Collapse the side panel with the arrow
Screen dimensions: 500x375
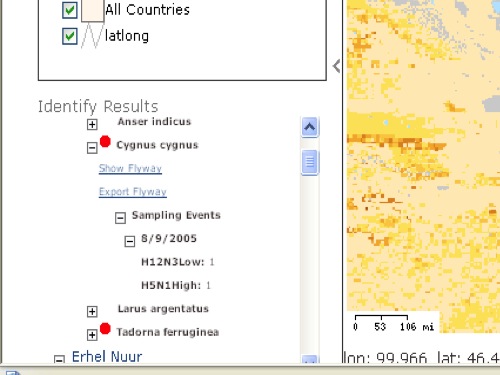(x=336, y=66)
